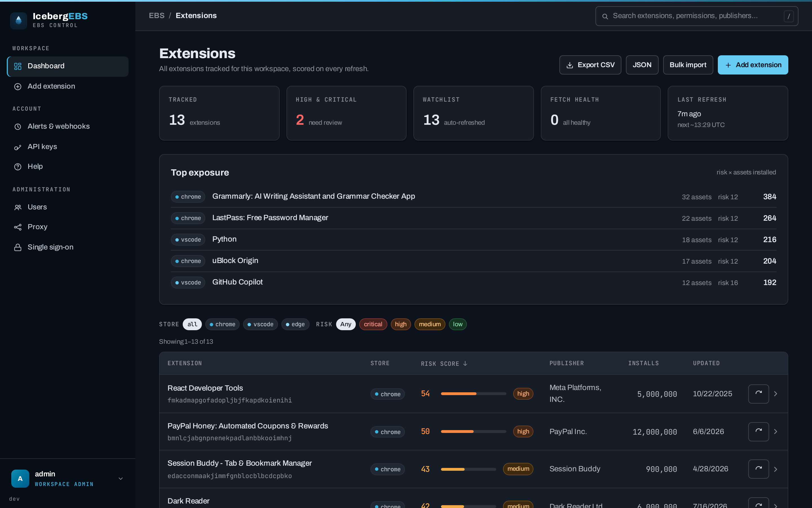Open the Watchlist stat card
This screenshot has height=508, width=812.
[x=473, y=113]
